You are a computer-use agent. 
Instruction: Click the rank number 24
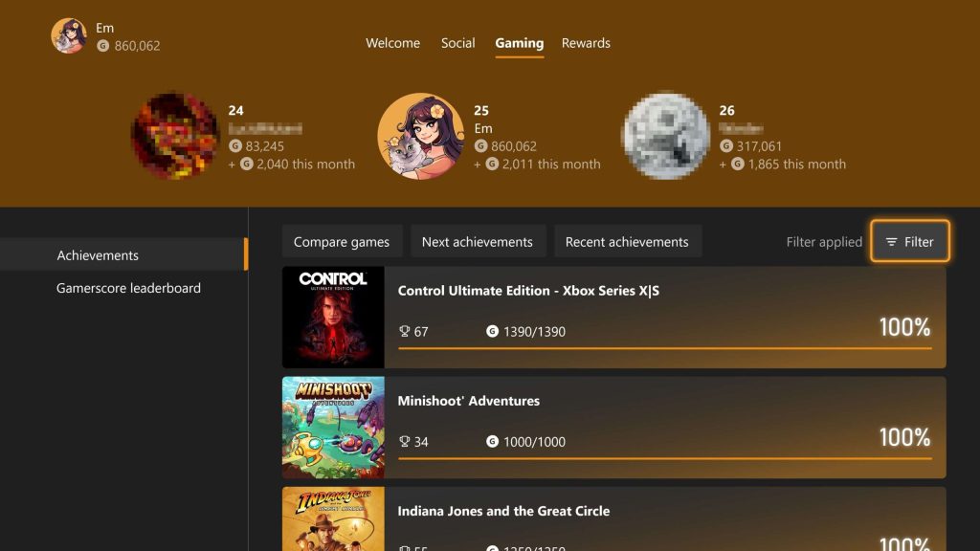click(x=235, y=111)
